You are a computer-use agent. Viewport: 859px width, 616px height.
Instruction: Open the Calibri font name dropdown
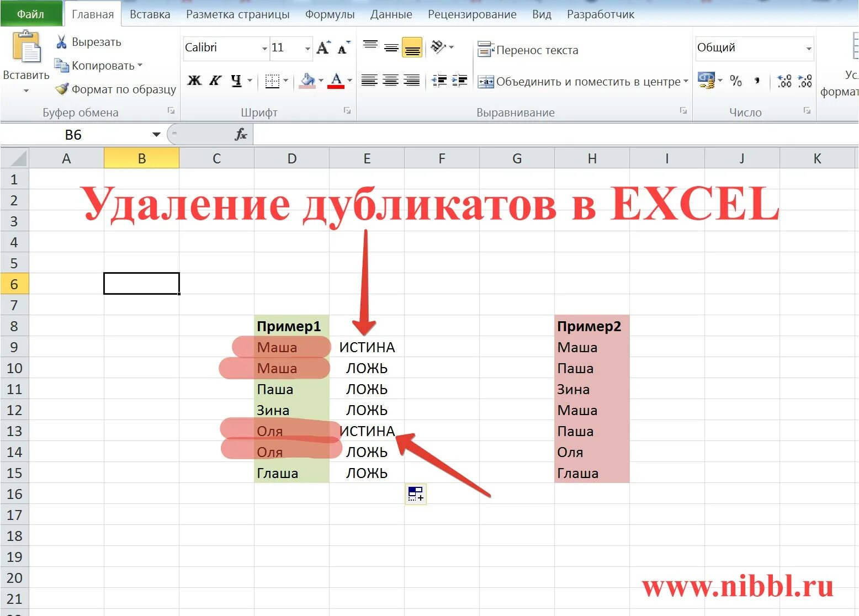click(264, 49)
